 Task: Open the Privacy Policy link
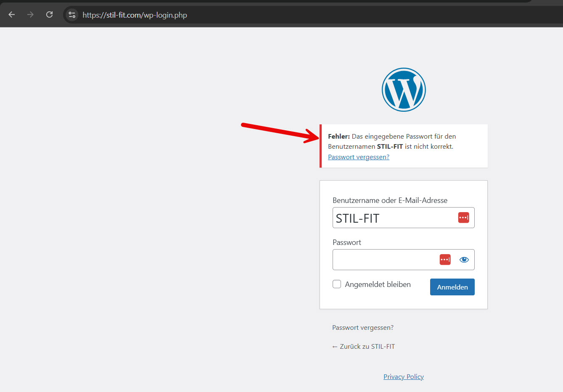404,376
